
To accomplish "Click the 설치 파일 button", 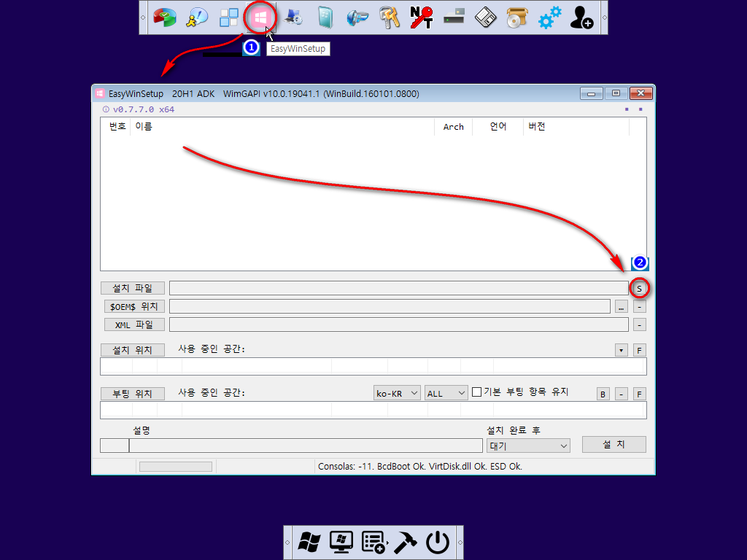I will point(133,288).
